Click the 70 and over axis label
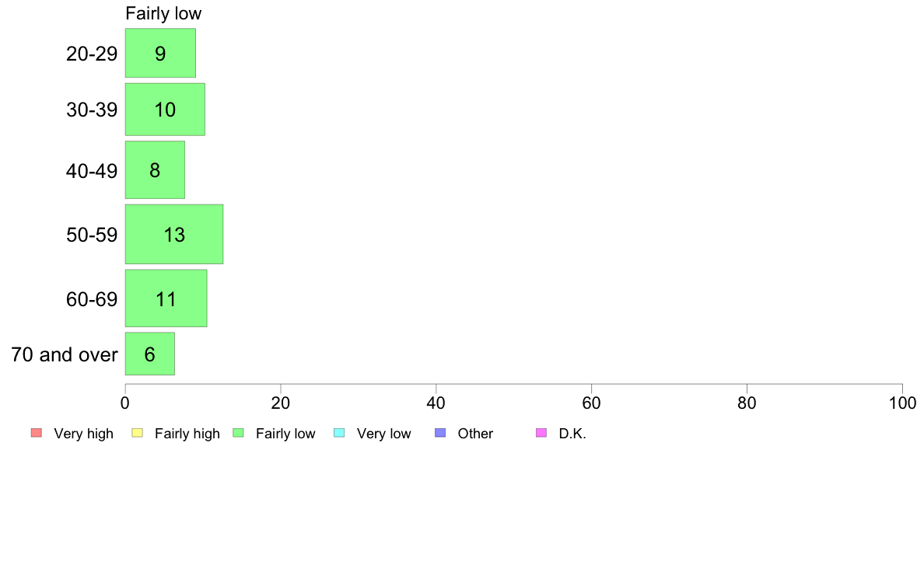 tap(65, 354)
